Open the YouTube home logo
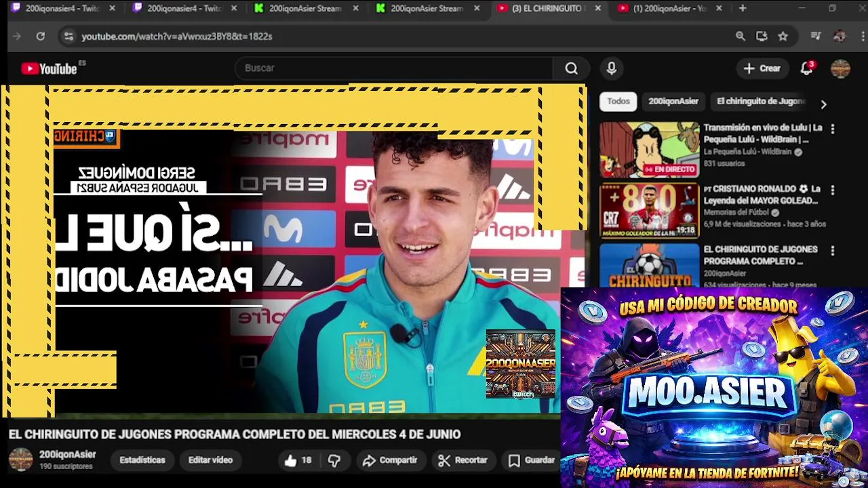Image resolution: width=868 pixels, height=488 pixels. point(49,68)
